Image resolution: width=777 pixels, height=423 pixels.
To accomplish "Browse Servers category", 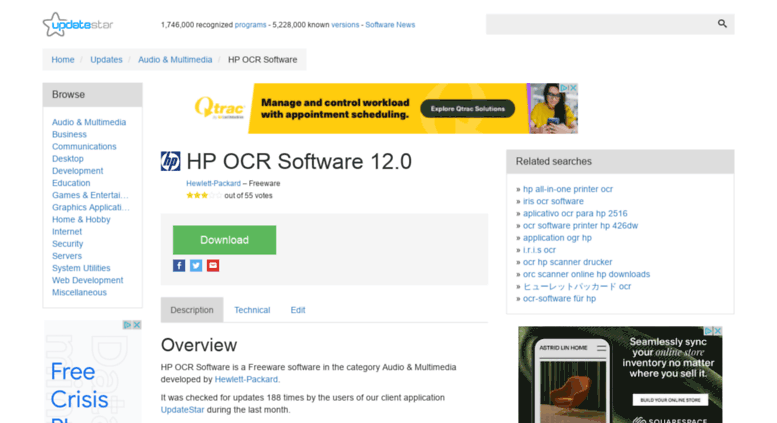I will (67, 256).
